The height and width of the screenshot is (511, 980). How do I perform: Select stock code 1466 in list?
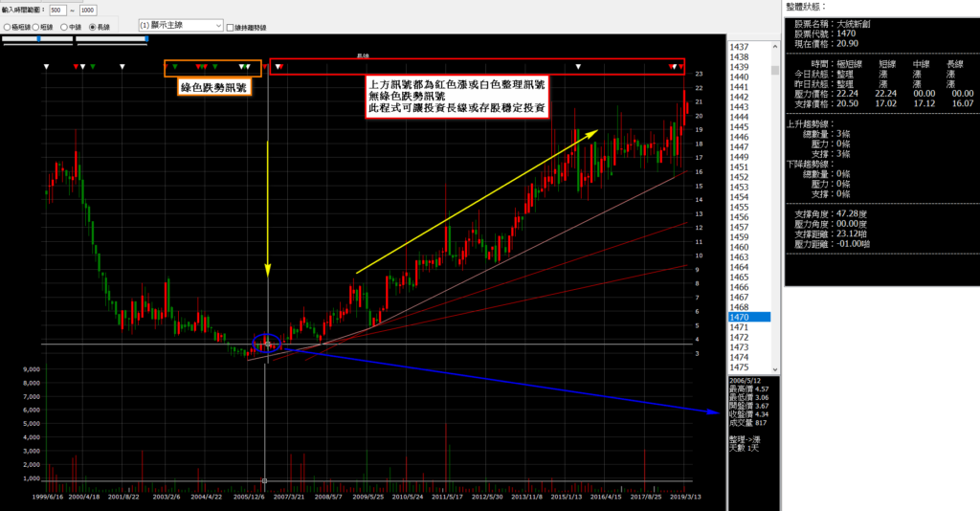[x=748, y=287]
